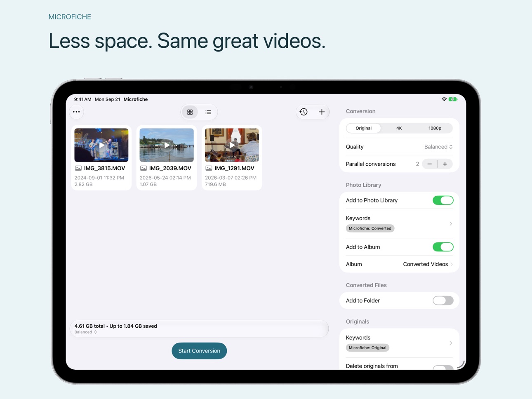Click the battery status icon
This screenshot has height=399, width=532.
pyautogui.click(x=453, y=99)
